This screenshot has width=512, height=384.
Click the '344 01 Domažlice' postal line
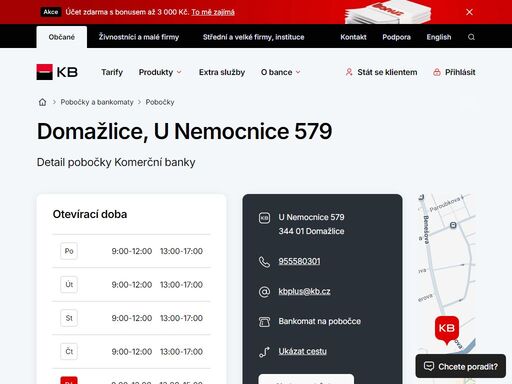311,231
